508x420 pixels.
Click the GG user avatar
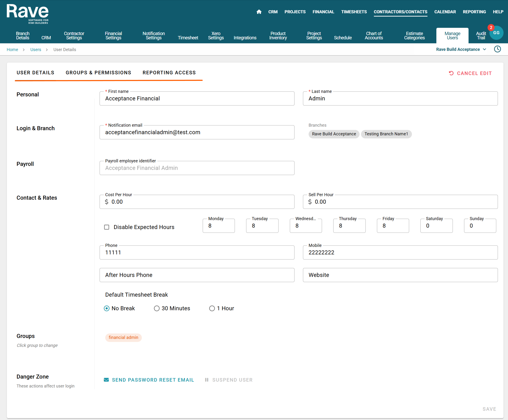coord(497,33)
